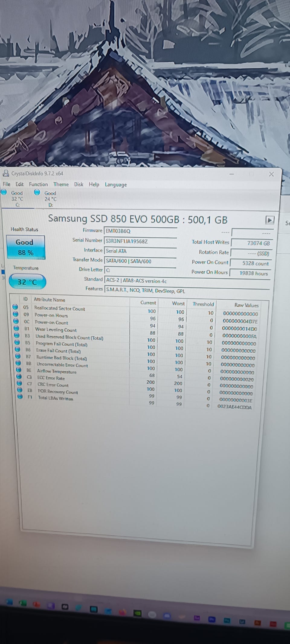Click the Features field with S.M.A.R.T.

click(x=187, y=291)
